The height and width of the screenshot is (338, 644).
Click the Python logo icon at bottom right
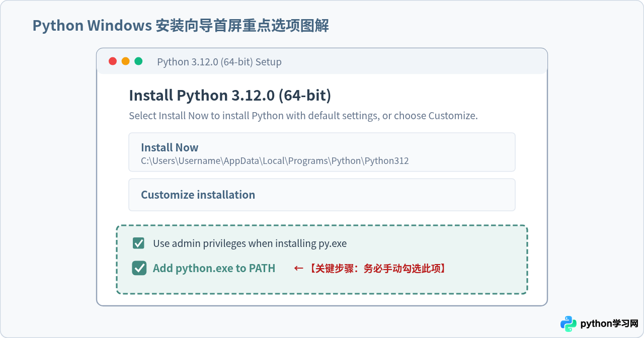[x=569, y=323]
